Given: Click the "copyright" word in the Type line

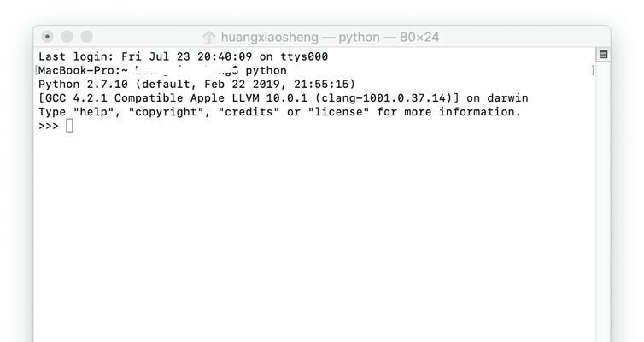Looking at the screenshot, I should [x=166, y=112].
